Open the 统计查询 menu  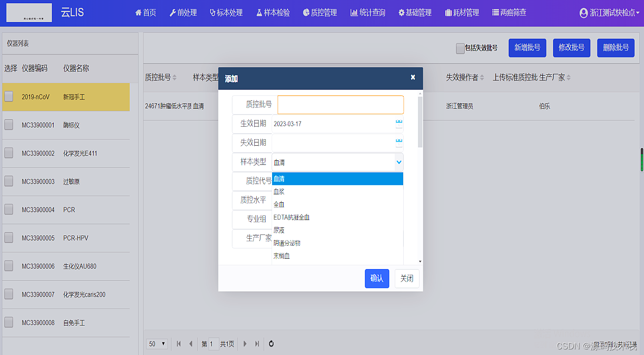(x=368, y=13)
